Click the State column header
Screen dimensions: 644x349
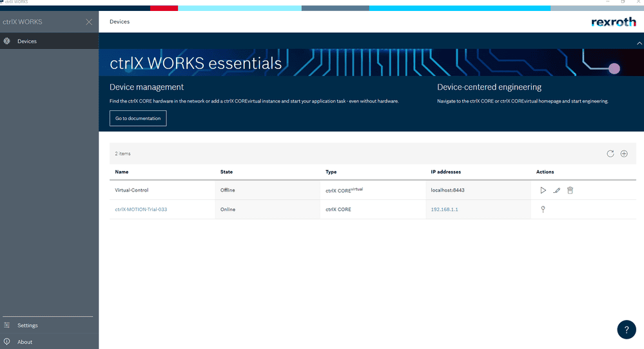coord(226,172)
